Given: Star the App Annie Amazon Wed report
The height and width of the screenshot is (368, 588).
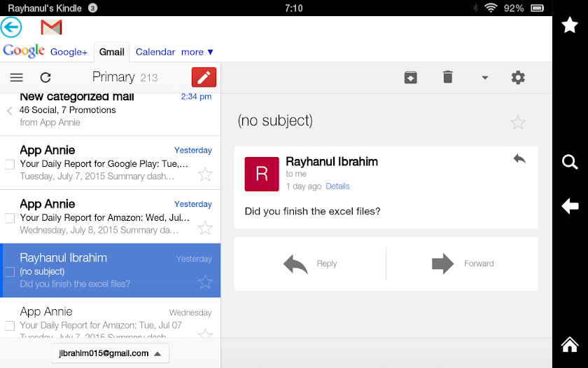Looking at the screenshot, I should (205, 228).
